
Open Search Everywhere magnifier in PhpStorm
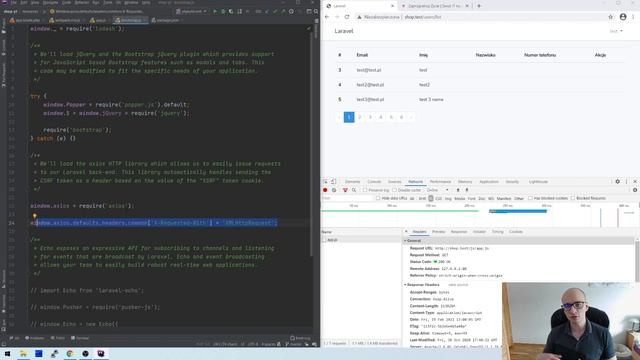pos(316,11)
